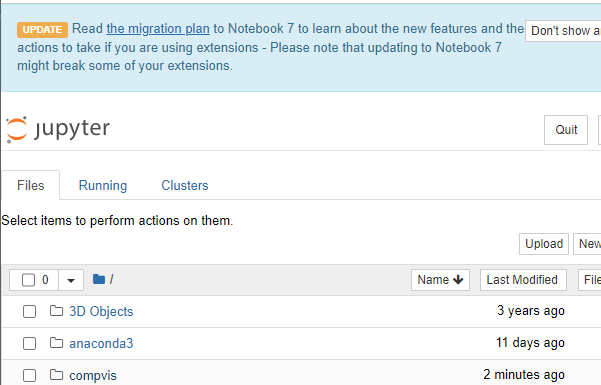601x385 pixels.
Task: Click 'Select items to perform actions' text
Action: pos(117,220)
